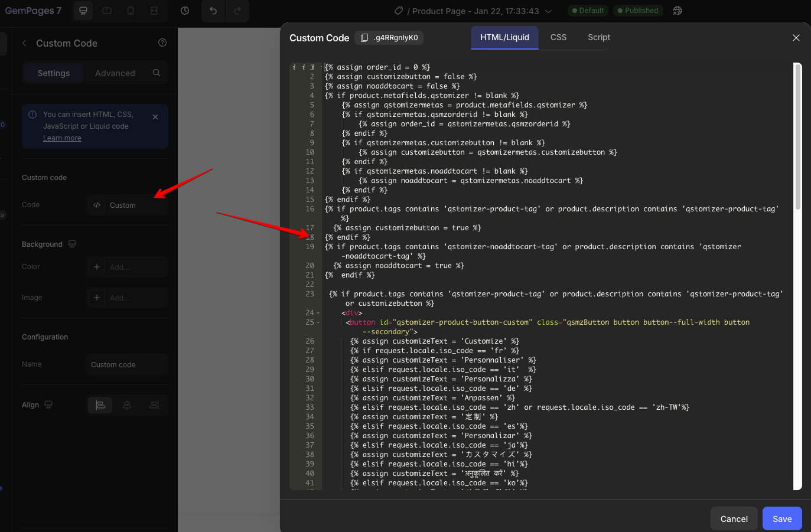Add a background color
This screenshot has width=811, height=532.
coord(97,267)
